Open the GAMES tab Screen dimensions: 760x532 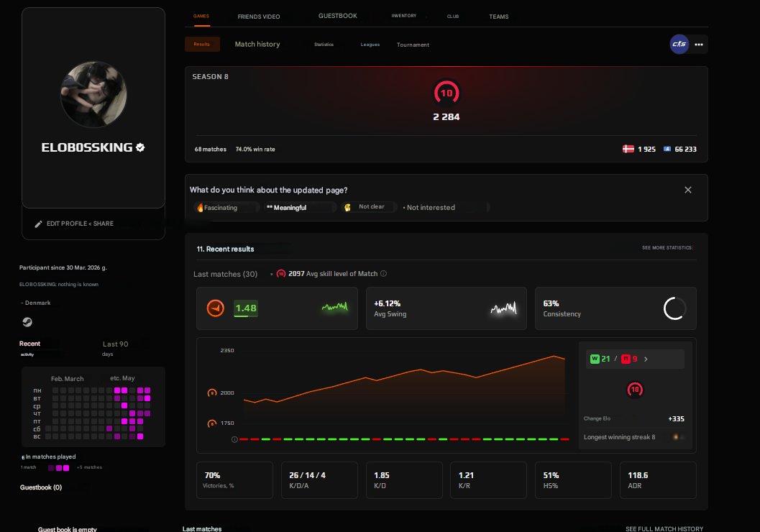point(201,17)
